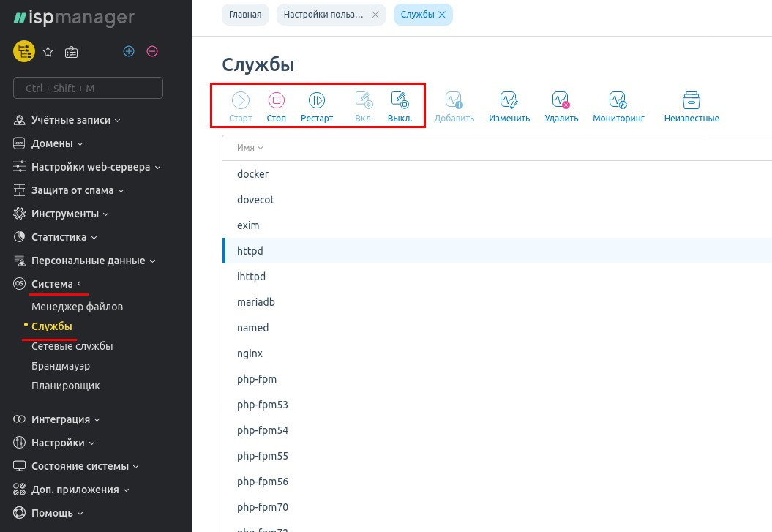Click the favorites star icon in sidebar

(48, 51)
